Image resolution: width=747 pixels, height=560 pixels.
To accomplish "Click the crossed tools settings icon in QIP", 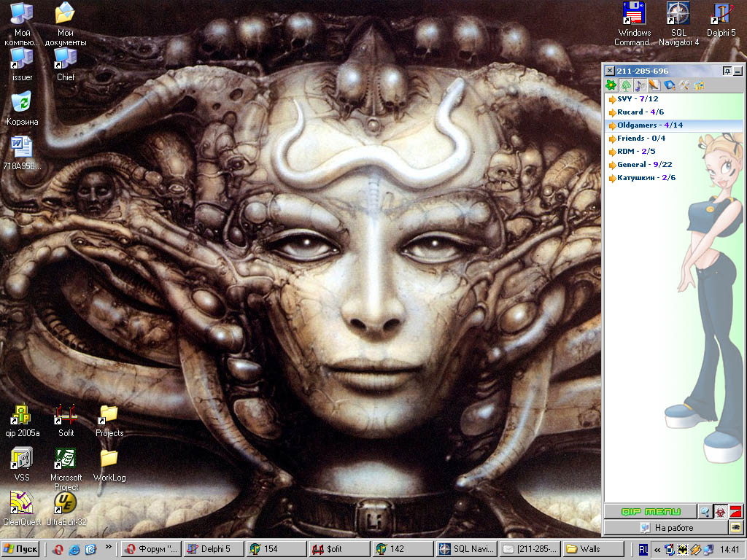I will click(x=684, y=85).
